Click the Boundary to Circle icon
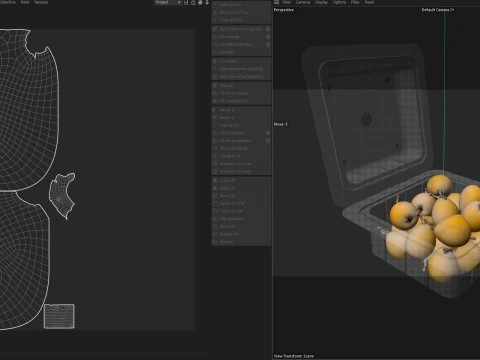 (x=215, y=164)
